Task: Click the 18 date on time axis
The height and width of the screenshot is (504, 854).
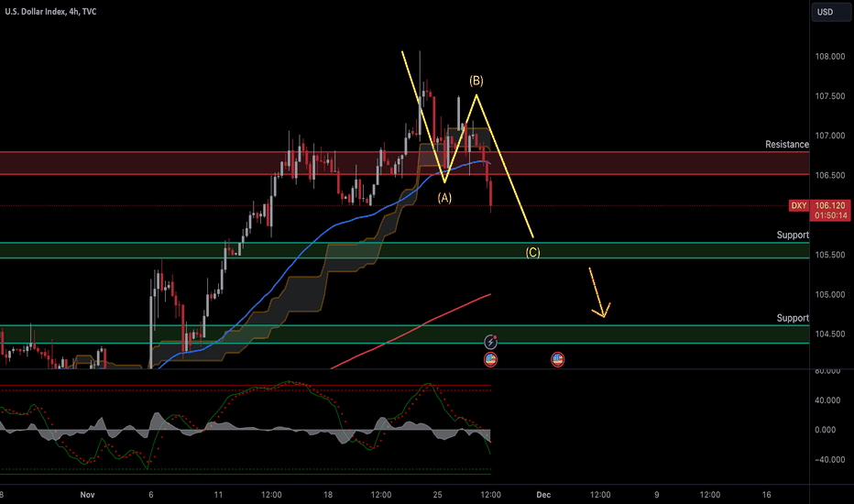Action: [328, 495]
